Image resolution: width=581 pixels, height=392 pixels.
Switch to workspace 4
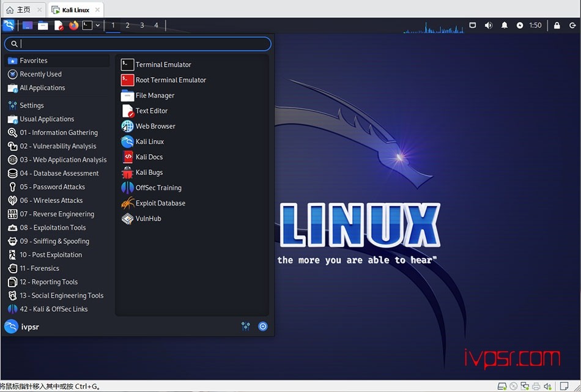tap(156, 25)
